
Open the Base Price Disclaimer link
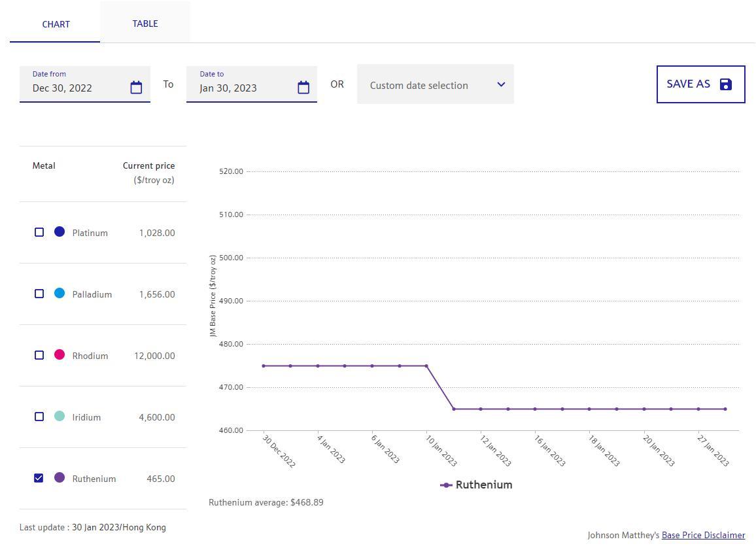pyautogui.click(x=703, y=535)
